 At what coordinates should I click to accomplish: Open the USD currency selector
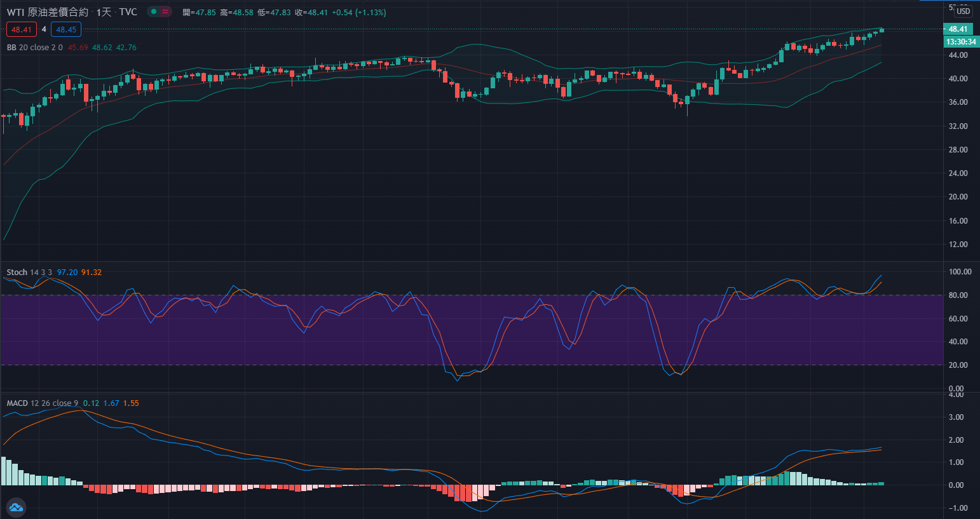click(x=963, y=11)
